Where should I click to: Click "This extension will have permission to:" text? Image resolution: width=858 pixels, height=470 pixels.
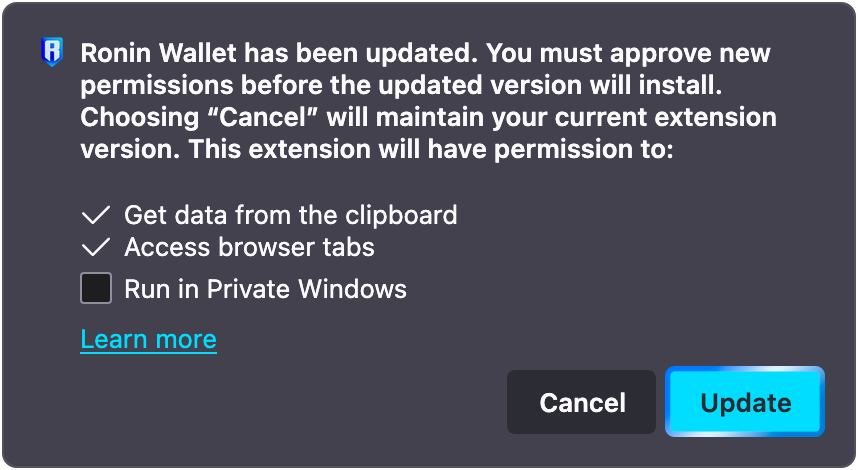431,149
